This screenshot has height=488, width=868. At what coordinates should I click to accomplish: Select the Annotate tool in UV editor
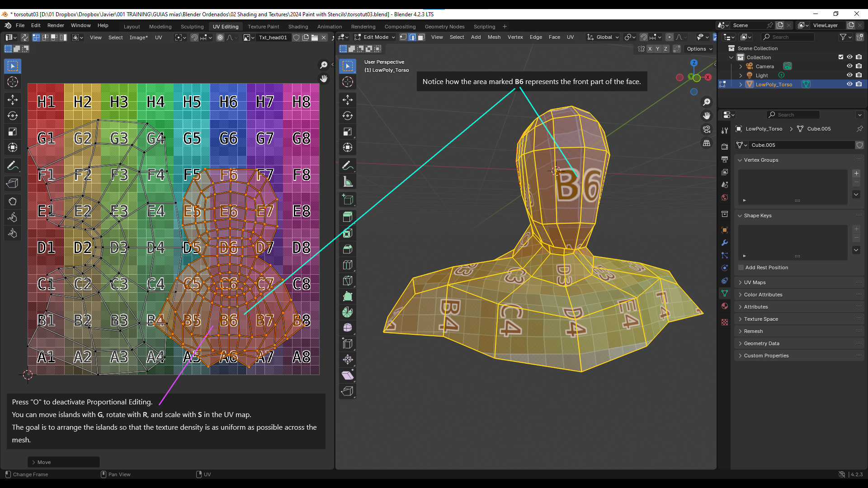pos(13,166)
